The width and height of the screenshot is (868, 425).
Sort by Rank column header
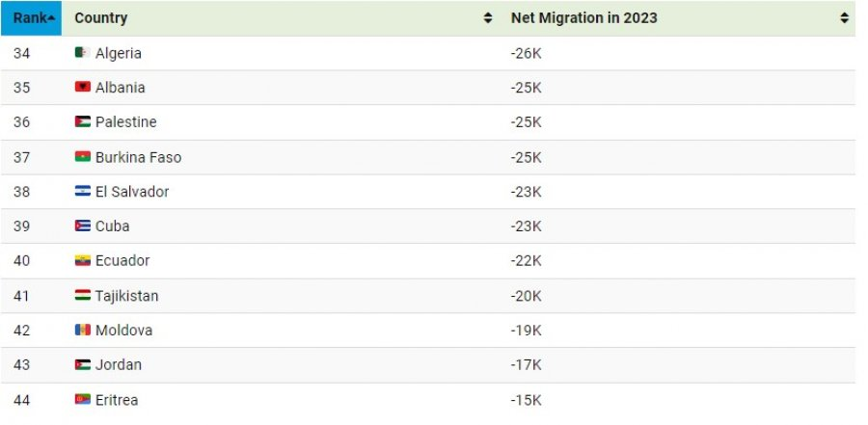click(x=31, y=17)
